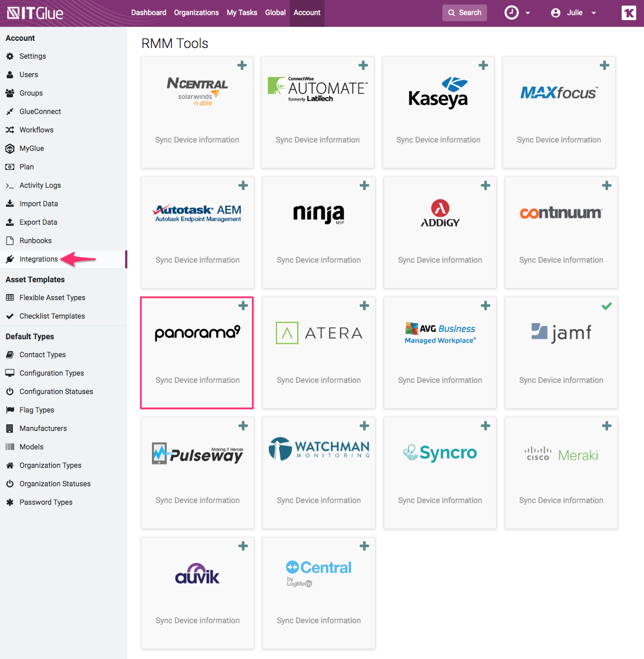Add the Continuum integration with plus
644x659 pixels.
607,186
